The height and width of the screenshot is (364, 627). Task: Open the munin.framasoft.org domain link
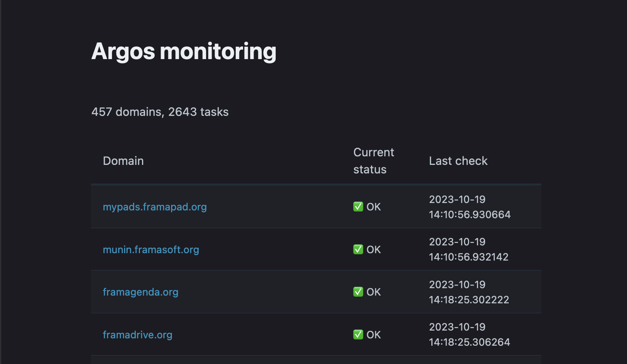click(x=151, y=250)
